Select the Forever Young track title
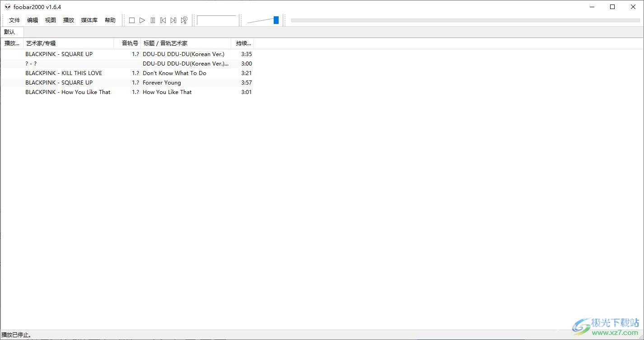The image size is (644, 340). (x=162, y=83)
